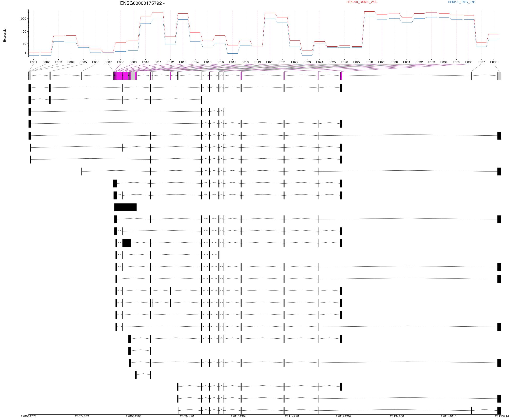Screen dimensions: 525x420
Task: Click exon label E005
Action: click(x=83, y=62)
